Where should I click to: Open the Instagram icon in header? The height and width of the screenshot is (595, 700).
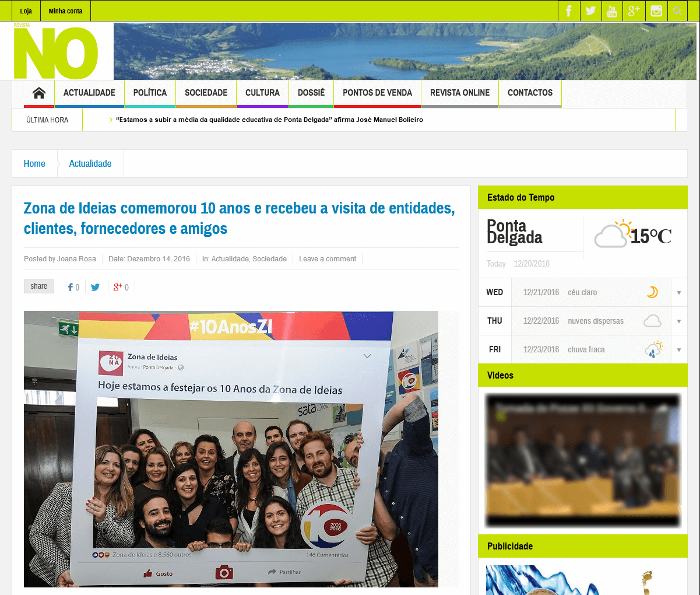pos(656,11)
